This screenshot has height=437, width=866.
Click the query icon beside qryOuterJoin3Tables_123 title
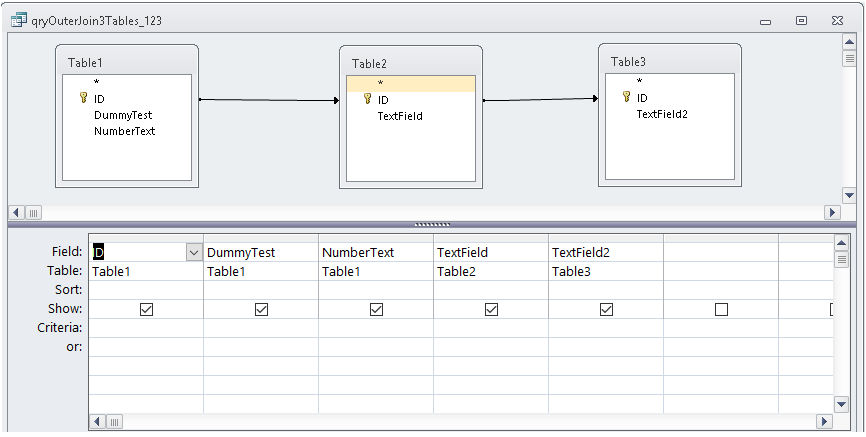[18, 21]
